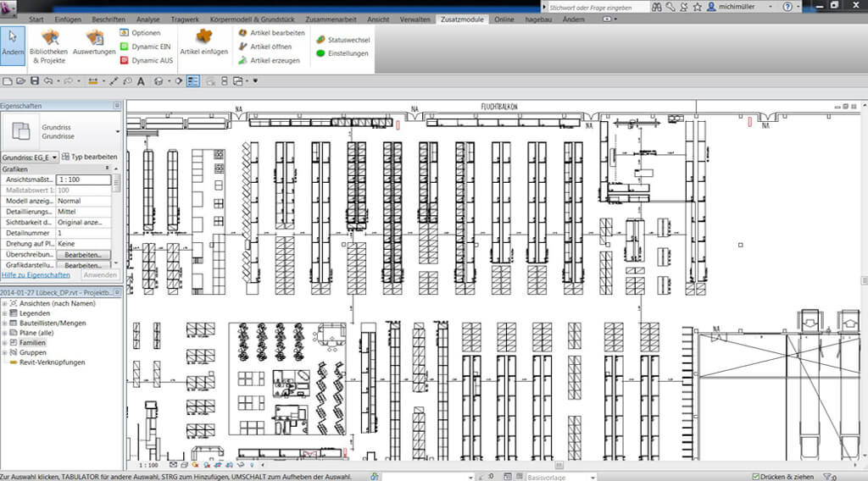Click Bearbeiten button for Überschreibungen
The height and width of the screenshot is (481, 868).
83,254
